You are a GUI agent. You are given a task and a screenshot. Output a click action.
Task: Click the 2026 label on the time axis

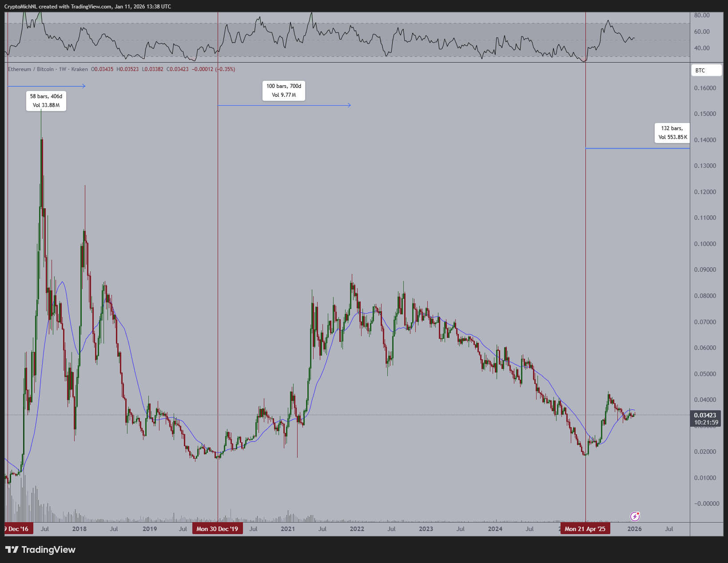tap(635, 529)
